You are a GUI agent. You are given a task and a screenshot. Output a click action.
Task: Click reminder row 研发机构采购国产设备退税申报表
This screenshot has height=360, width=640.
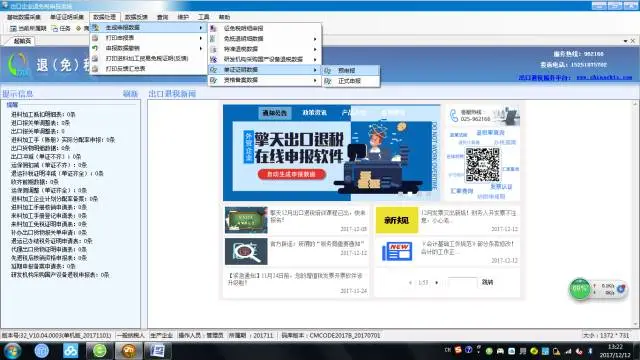coord(60,275)
